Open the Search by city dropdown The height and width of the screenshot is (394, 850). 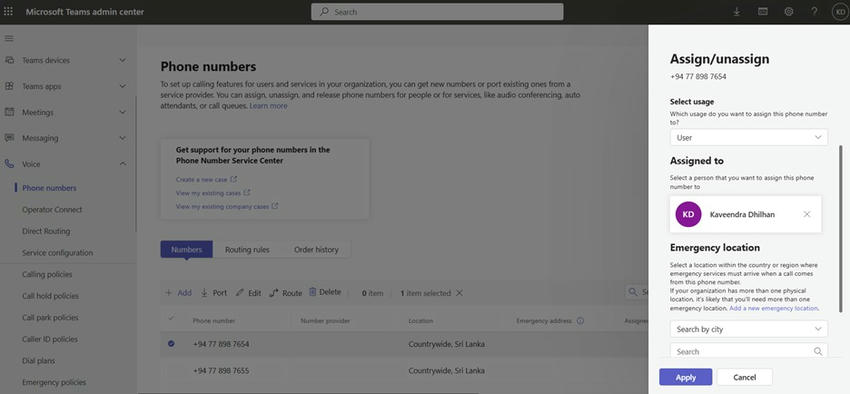pyautogui.click(x=749, y=329)
